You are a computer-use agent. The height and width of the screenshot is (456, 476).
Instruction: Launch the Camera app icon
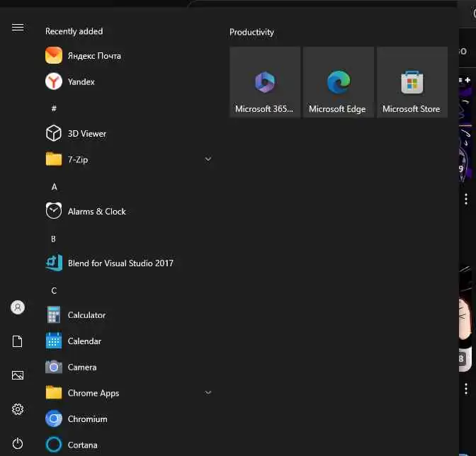[x=54, y=367]
